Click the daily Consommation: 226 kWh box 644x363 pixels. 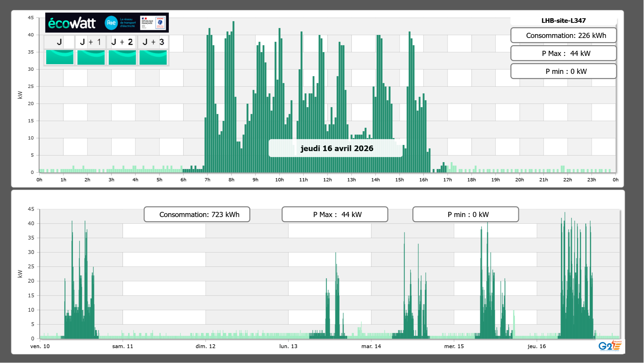[x=563, y=35]
